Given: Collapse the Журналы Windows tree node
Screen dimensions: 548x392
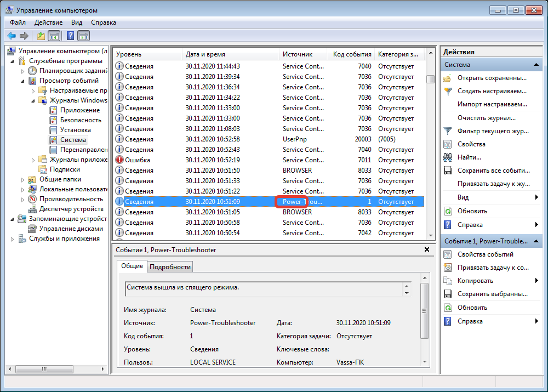Looking at the screenshot, I should [33, 101].
